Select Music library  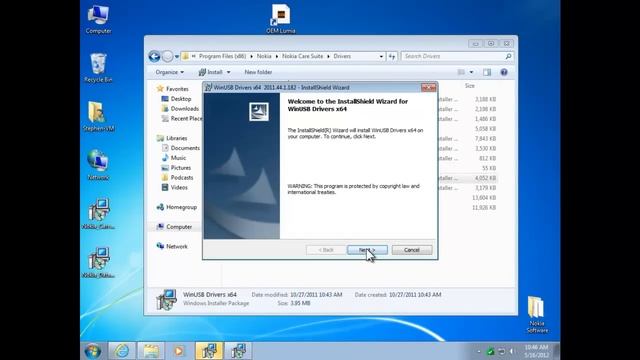click(x=174, y=158)
